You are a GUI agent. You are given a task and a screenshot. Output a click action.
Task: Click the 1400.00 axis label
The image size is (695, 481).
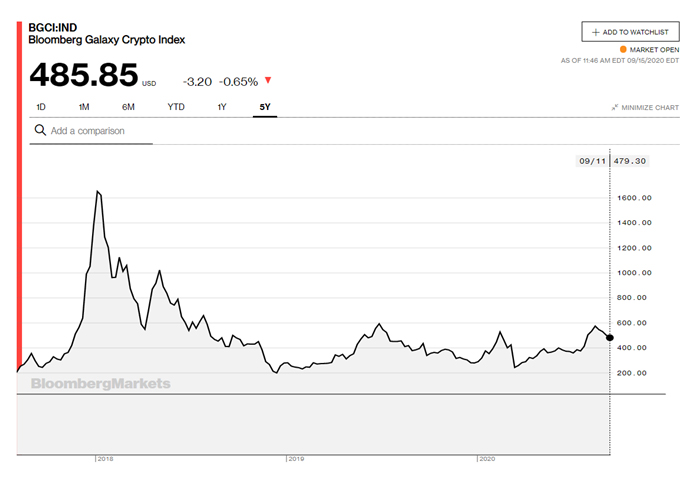pyautogui.click(x=634, y=223)
